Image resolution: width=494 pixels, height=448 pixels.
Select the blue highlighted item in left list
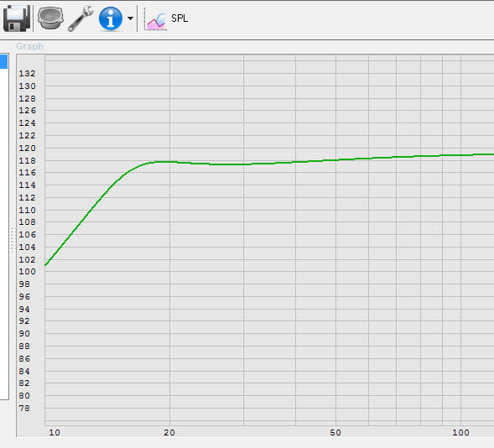pos(4,62)
